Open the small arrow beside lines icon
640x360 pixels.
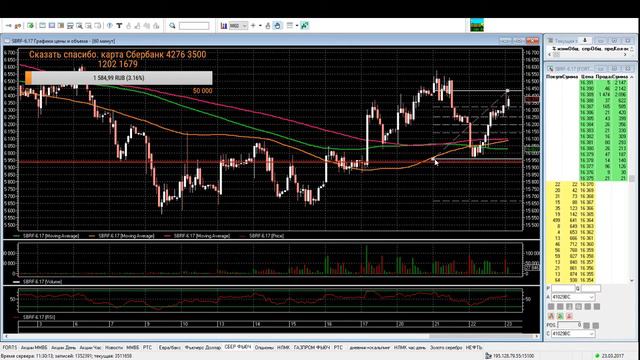297,26
